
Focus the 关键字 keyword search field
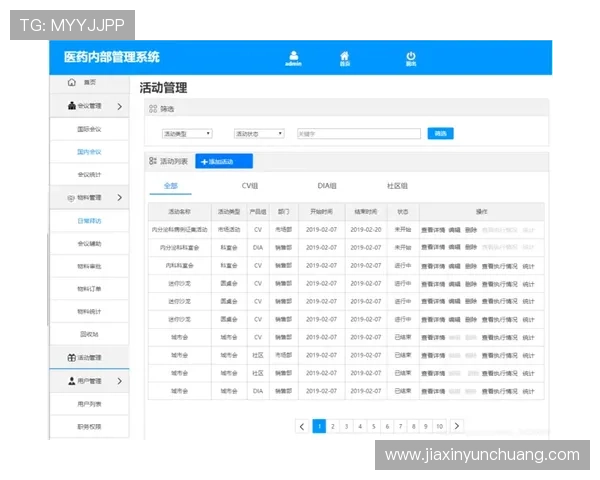[x=359, y=134]
